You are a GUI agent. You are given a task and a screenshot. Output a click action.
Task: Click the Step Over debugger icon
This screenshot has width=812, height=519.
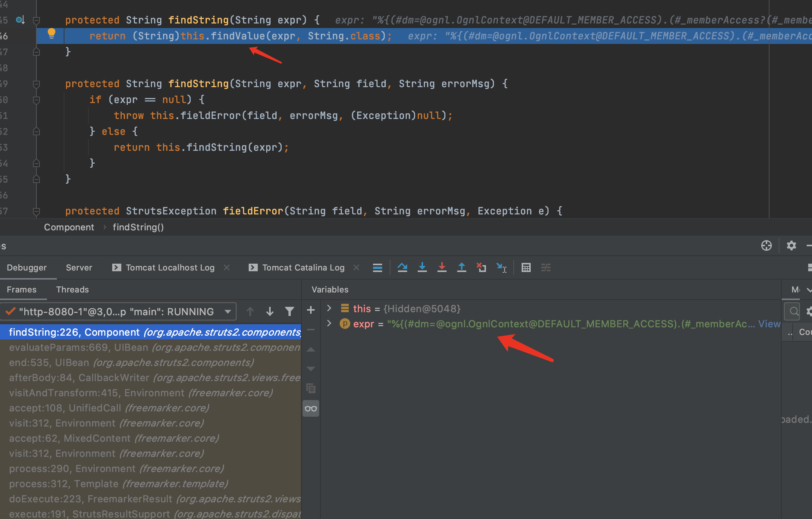click(403, 267)
